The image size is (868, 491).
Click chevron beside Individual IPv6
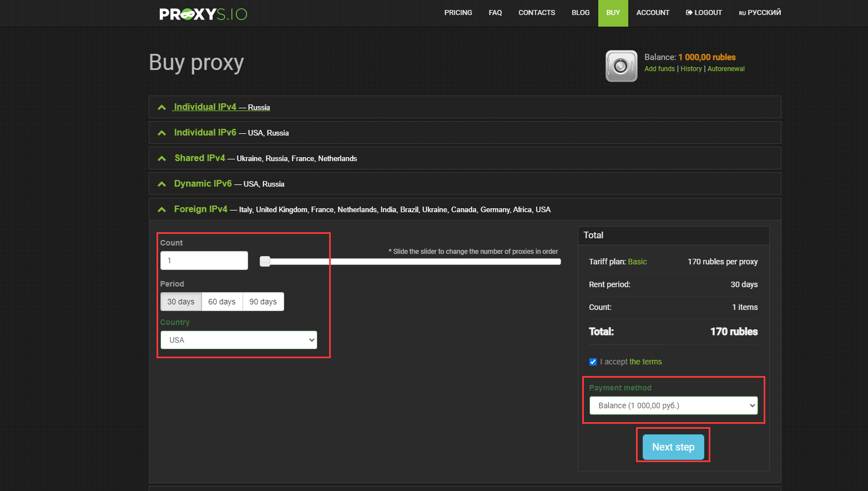click(162, 133)
